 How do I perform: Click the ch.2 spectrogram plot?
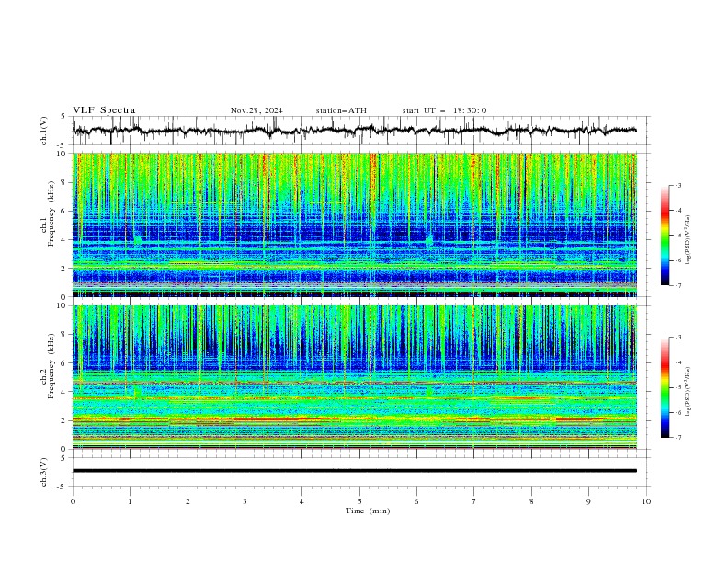tap(355, 377)
